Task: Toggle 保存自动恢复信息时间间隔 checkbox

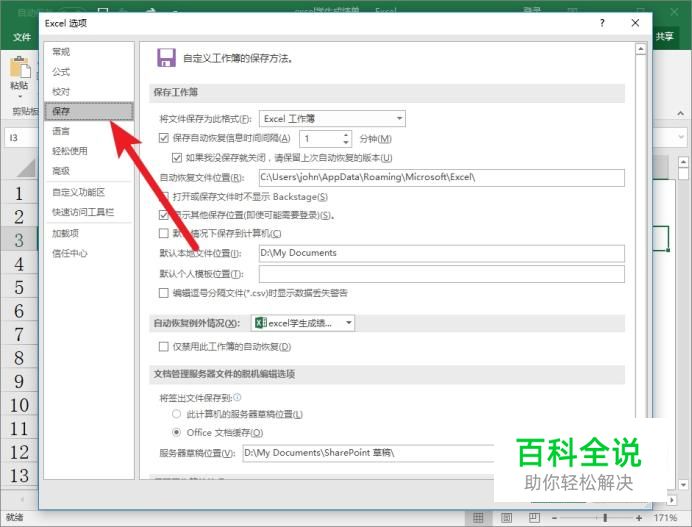Action: point(164,138)
